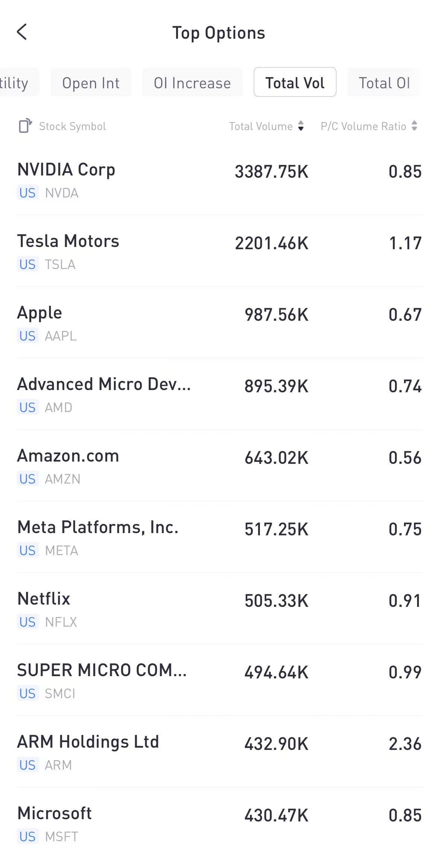Switch to the Open Int tab

coord(91,83)
